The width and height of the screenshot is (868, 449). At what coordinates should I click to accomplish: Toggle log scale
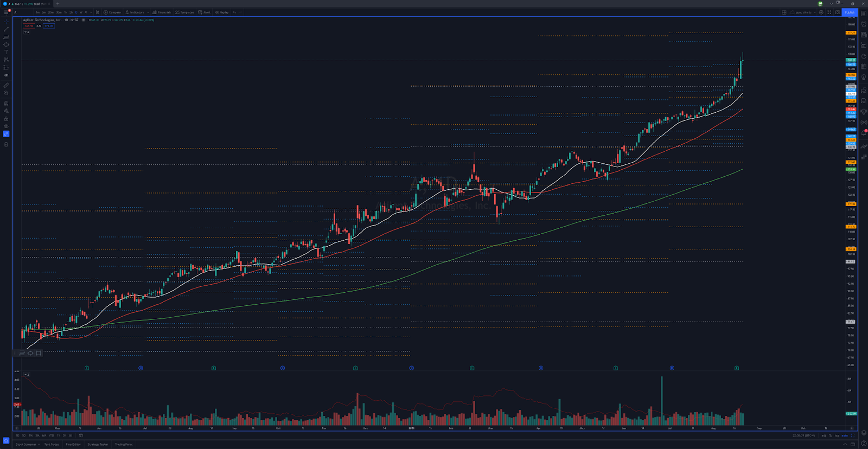tap(837, 435)
